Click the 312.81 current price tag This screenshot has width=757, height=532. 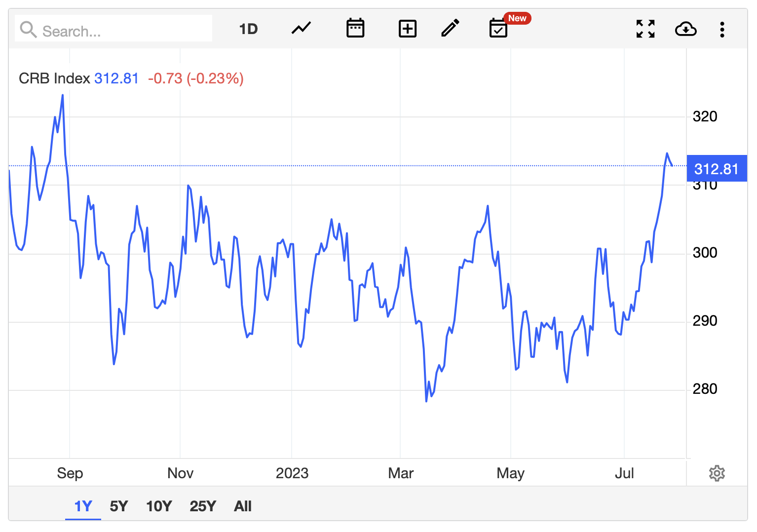click(717, 169)
